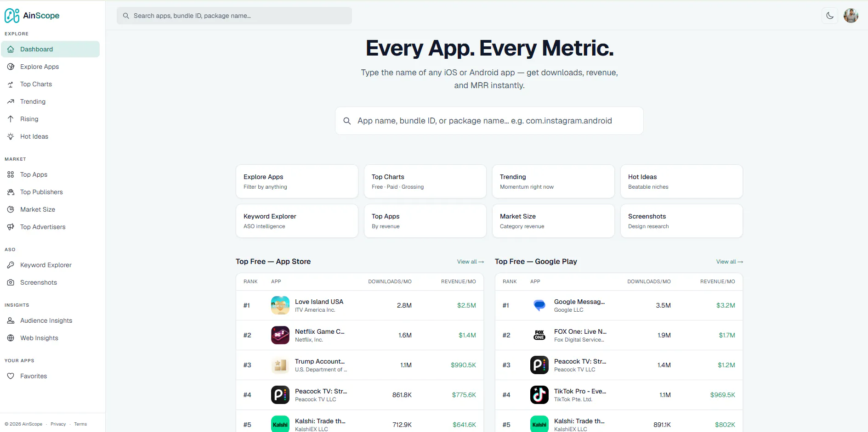
Task: Open Explore Apps from the sidebar
Action: pyautogui.click(x=51, y=67)
